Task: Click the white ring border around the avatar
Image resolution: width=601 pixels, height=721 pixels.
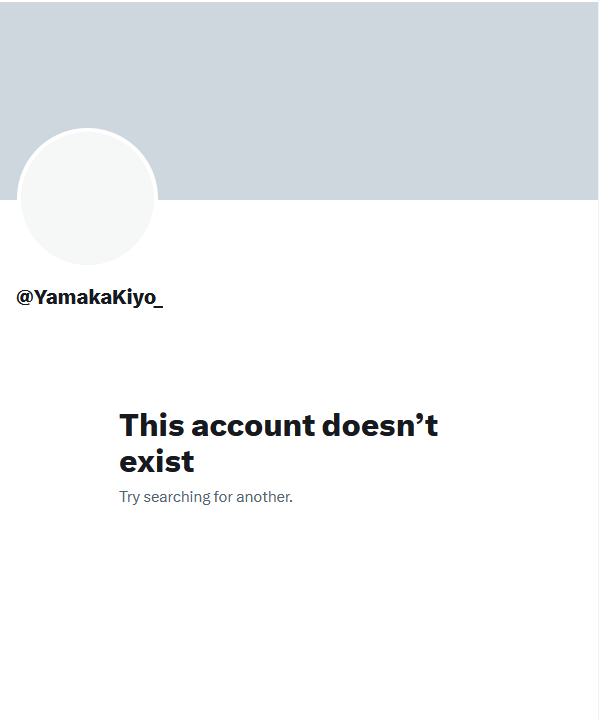Action: (87, 130)
